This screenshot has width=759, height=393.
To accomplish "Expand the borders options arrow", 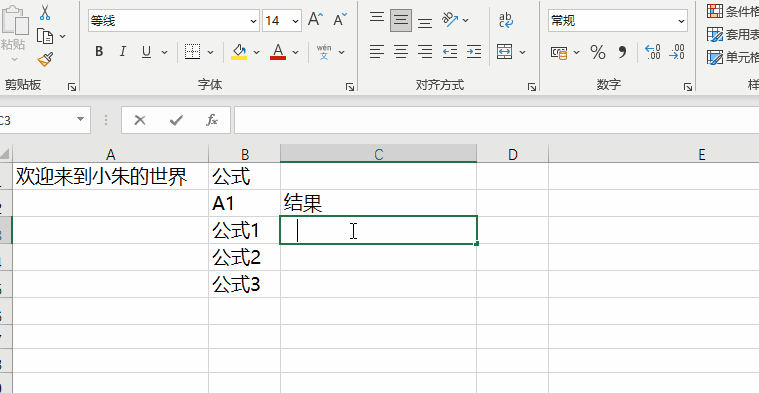I will click(x=211, y=52).
